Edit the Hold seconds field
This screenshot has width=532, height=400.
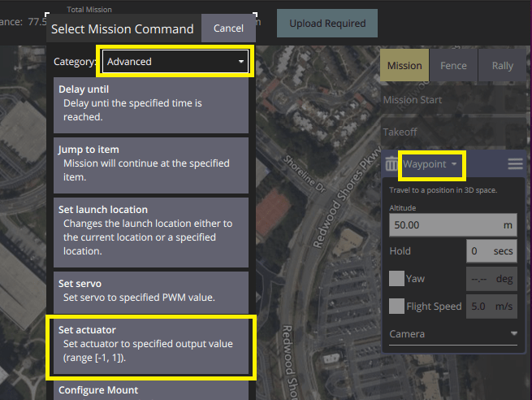pyautogui.click(x=491, y=251)
